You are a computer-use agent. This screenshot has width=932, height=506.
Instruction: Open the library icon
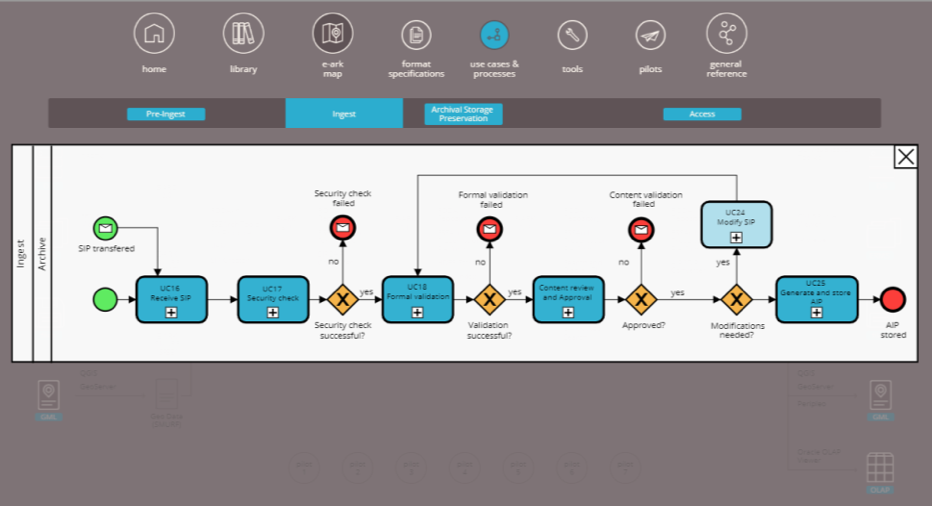click(243, 34)
